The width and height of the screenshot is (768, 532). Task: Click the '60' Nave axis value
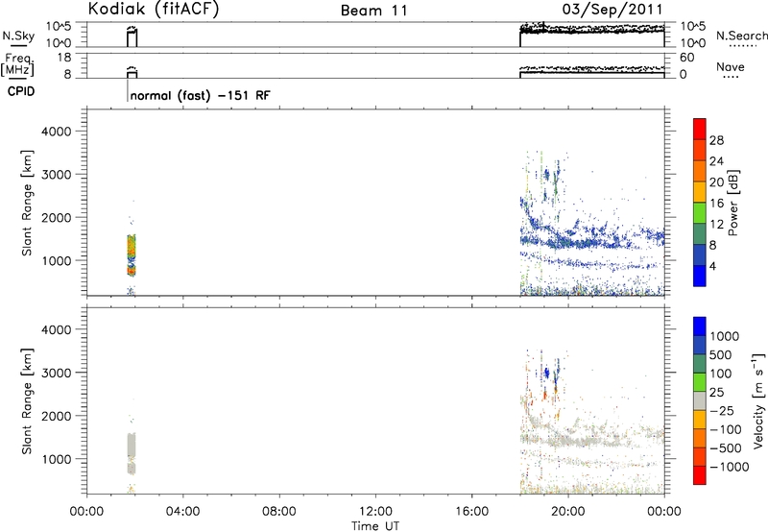(687, 58)
